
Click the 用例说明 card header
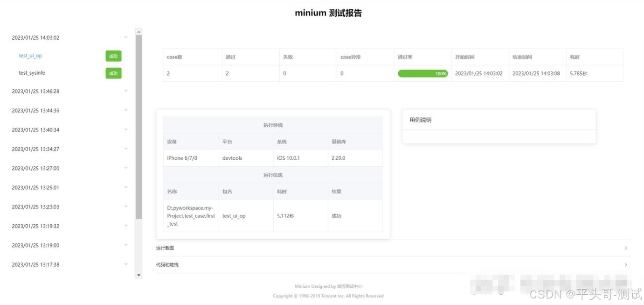coord(499,120)
